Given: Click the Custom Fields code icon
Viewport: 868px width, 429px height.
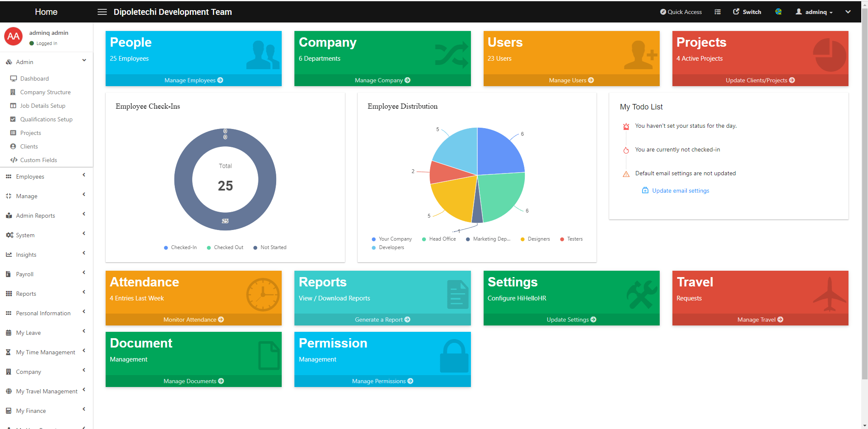Looking at the screenshot, I should [14, 160].
